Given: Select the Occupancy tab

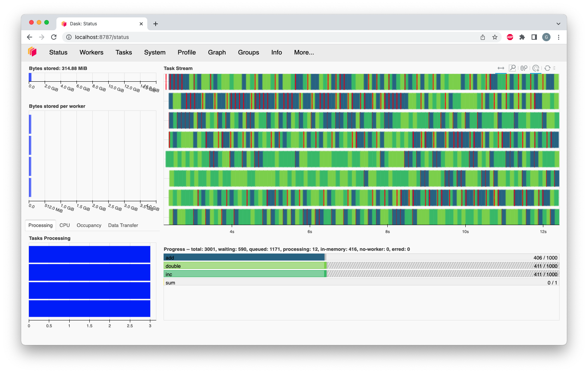Looking at the screenshot, I should pos(89,225).
